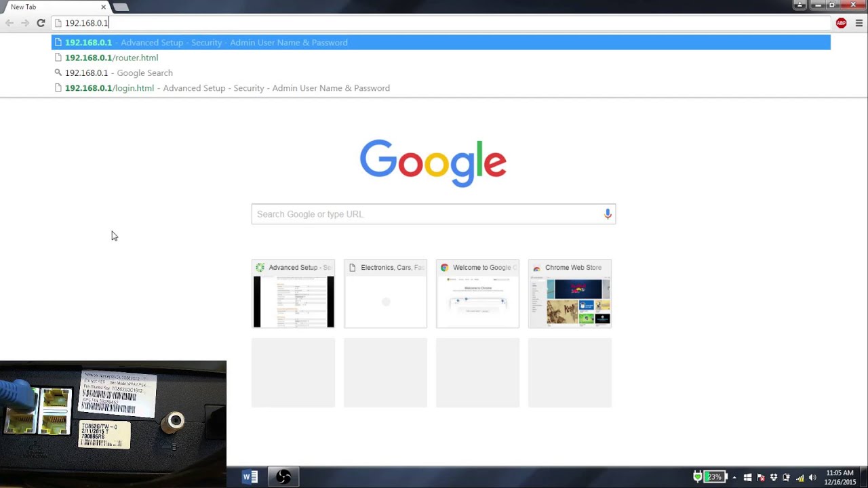Open the Welcome to Google Chrome tile
Image resolution: width=868 pixels, height=488 pixels.
(x=478, y=293)
